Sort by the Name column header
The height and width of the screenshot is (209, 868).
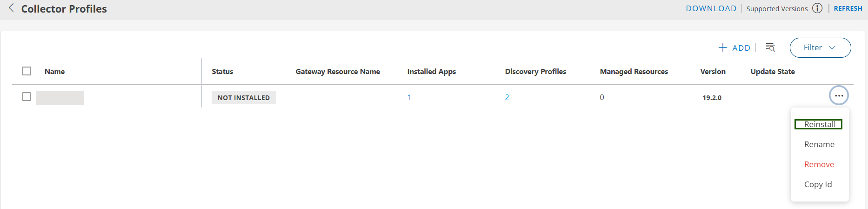coord(54,72)
